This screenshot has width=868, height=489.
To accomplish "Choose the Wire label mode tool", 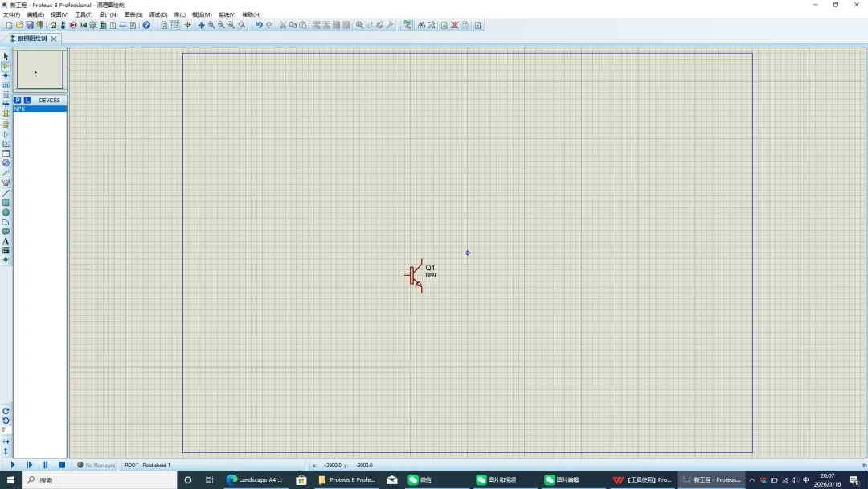I will (x=6, y=85).
